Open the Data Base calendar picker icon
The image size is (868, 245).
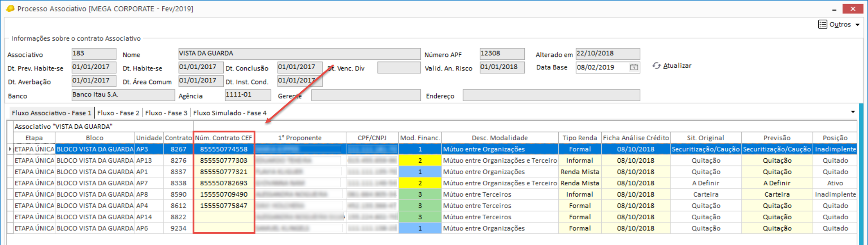634,67
